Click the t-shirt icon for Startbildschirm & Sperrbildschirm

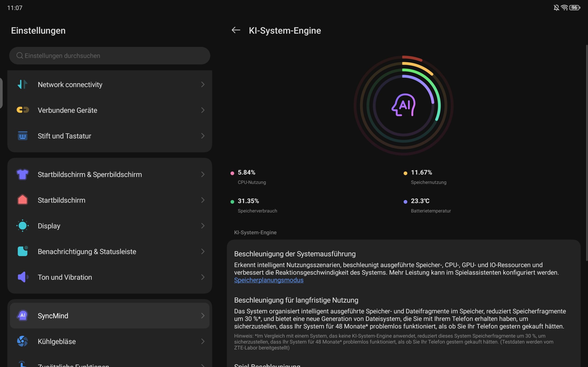(x=23, y=174)
